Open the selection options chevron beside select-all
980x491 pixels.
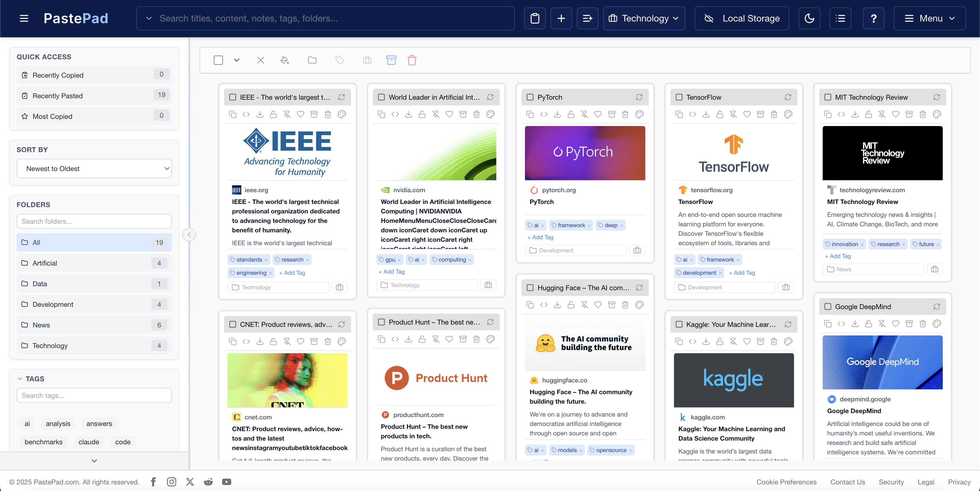tap(236, 60)
